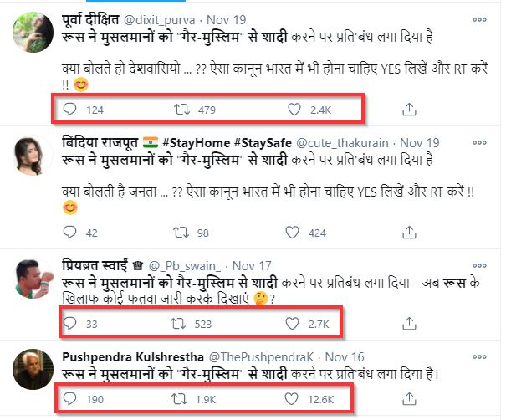This screenshot has width=506, height=420.
Task: Open the Pushpendra Kulshrestha avatar
Action: (x=33, y=369)
